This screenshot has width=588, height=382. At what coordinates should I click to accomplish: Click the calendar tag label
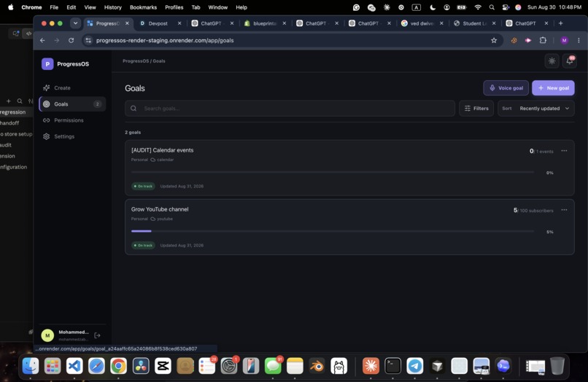pyautogui.click(x=162, y=160)
